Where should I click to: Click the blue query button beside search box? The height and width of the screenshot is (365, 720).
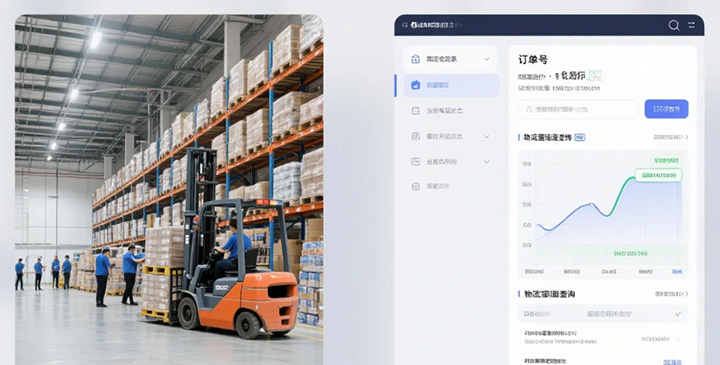pyautogui.click(x=666, y=109)
